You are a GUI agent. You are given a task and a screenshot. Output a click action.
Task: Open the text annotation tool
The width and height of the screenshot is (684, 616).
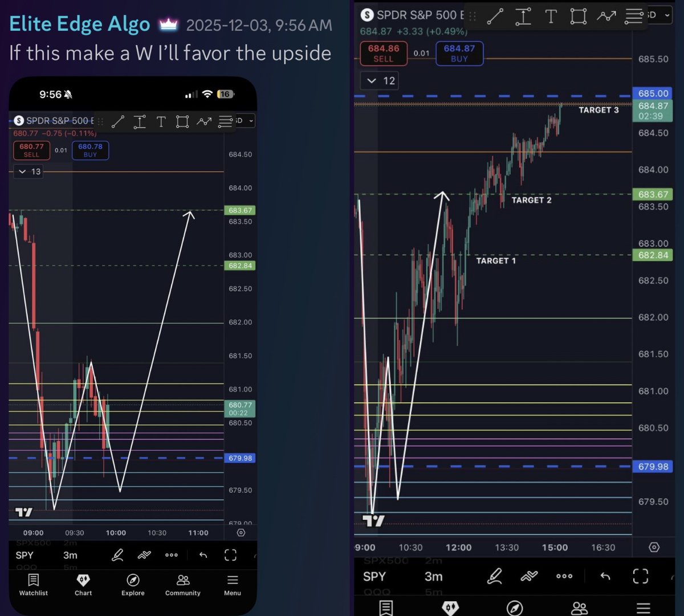tap(550, 17)
